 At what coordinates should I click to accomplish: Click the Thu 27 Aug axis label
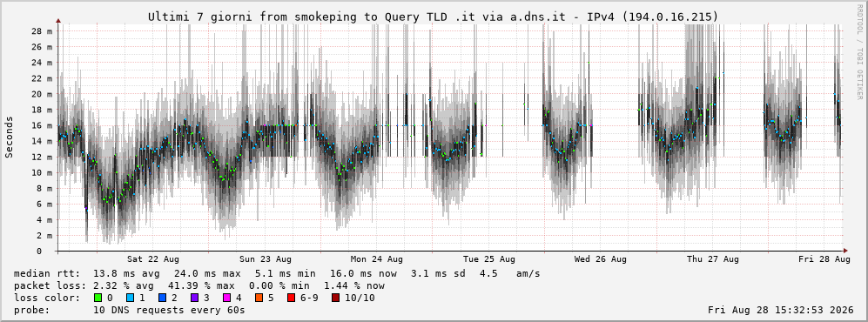tap(712, 259)
